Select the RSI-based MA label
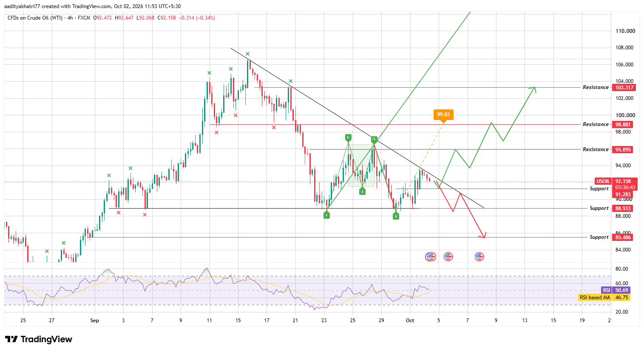The height and width of the screenshot is (352, 644). point(595,298)
